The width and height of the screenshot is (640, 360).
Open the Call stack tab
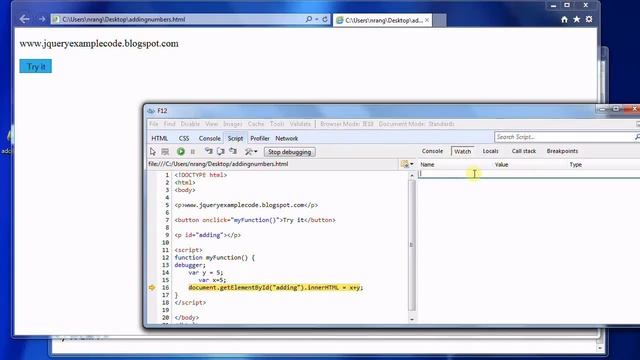click(x=524, y=151)
